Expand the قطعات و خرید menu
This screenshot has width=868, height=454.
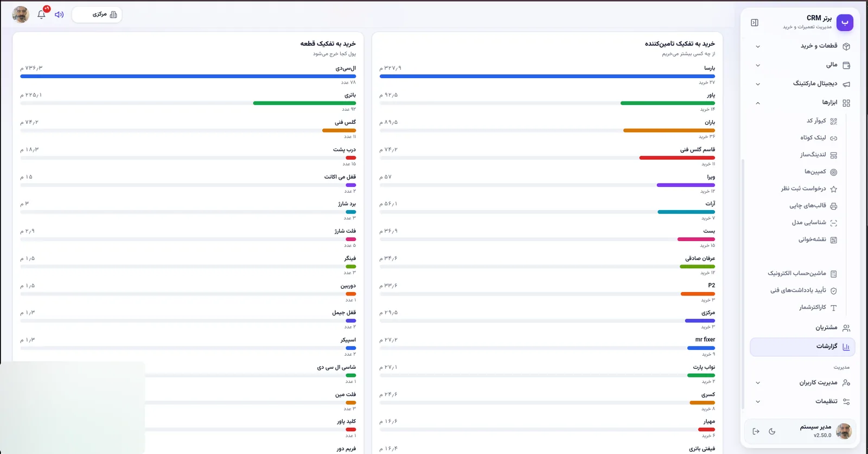(x=803, y=46)
